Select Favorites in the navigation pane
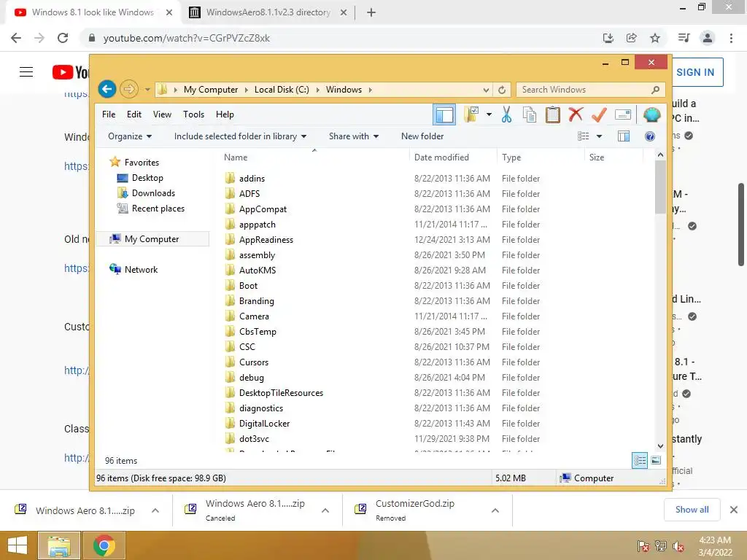Image resolution: width=747 pixels, height=560 pixels. click(x=142, y=163)
